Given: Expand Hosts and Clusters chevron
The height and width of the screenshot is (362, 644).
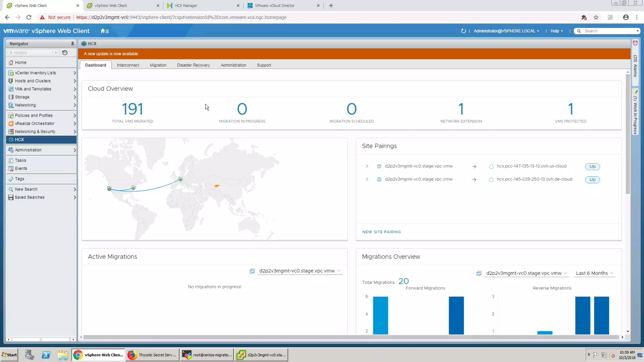Looking at the screenshot, I should point(75,81).
